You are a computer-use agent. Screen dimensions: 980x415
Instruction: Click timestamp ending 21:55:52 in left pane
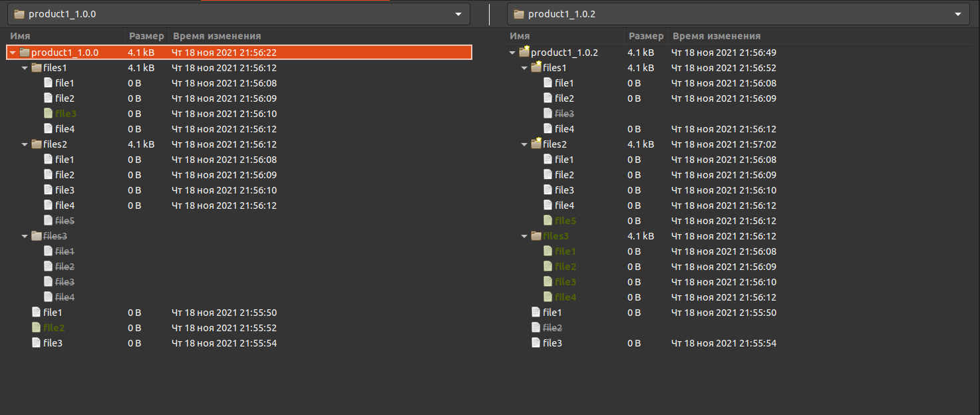(x=224, y=328)
